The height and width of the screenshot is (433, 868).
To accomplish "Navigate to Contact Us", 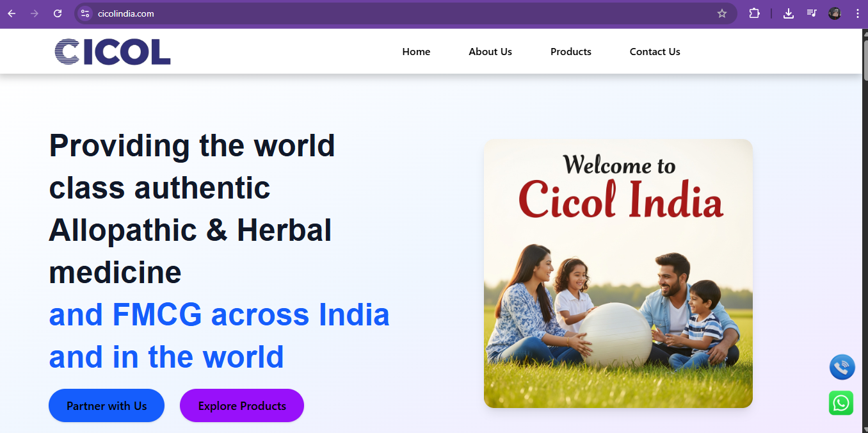I will (x=655, y=52).
